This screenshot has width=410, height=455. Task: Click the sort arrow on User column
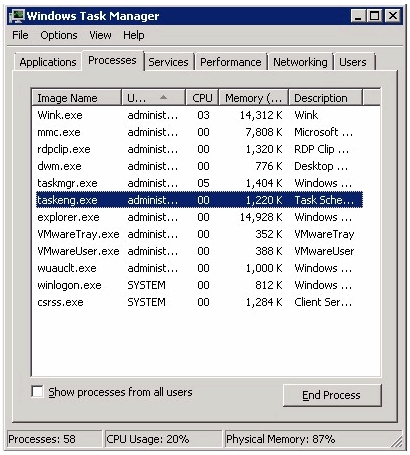(x=163, y=97)
